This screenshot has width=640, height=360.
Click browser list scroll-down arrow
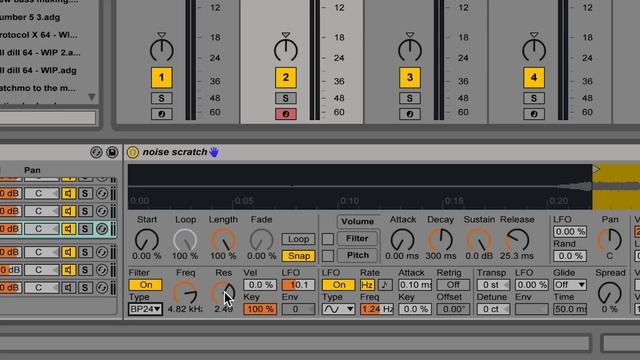92,97
